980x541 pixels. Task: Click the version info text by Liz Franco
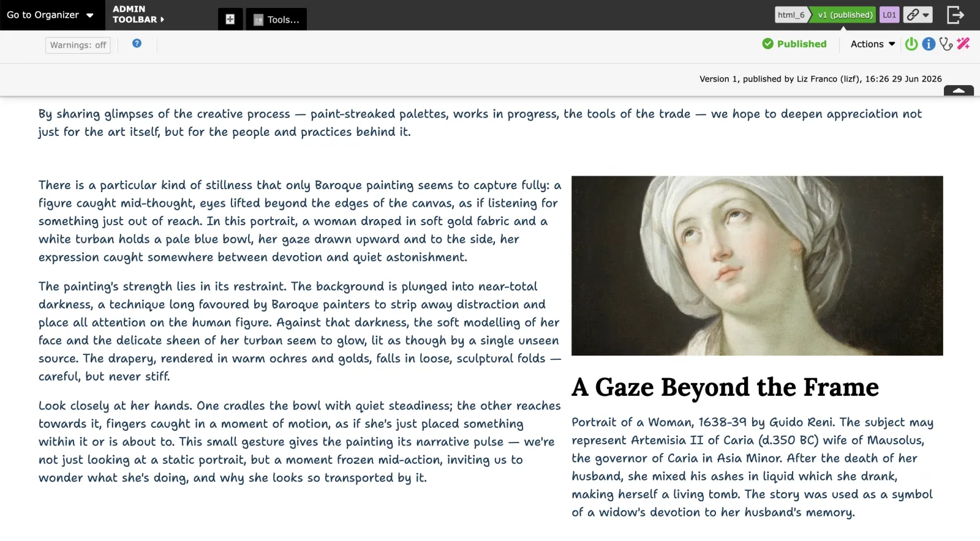tap(821, 79)
